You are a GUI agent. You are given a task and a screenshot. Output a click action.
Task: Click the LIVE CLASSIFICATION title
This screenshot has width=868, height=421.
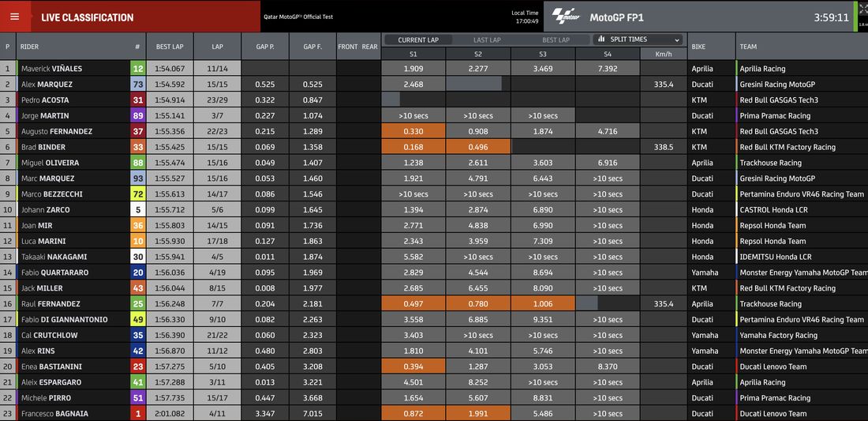click(88, 17)
